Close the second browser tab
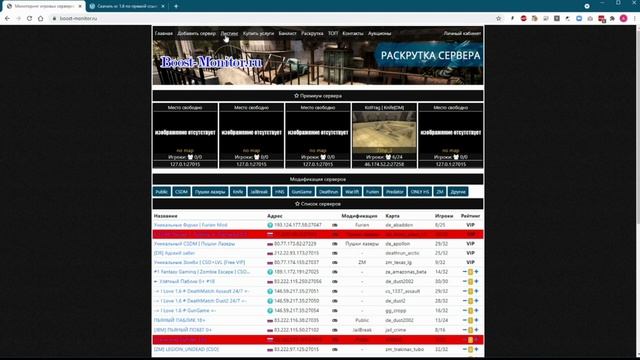The width and height of the screenshot is (640, 360). [x=163, y=6]
